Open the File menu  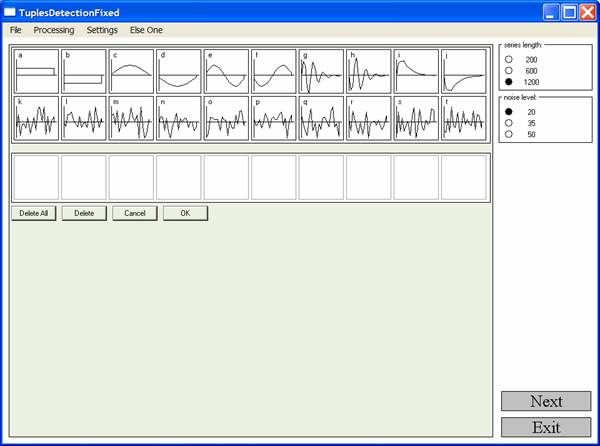pos(16,30)
